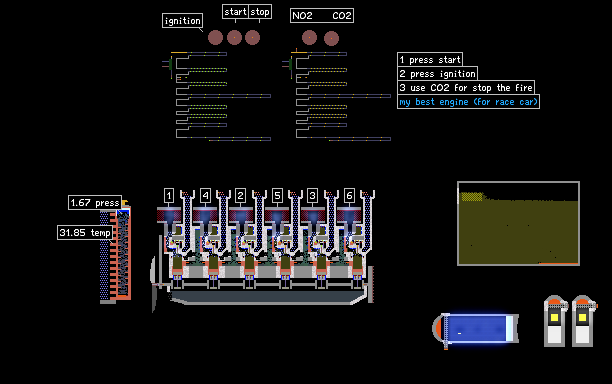
Task: Select cylinder number 3 label
Action: tap(312, 196)
